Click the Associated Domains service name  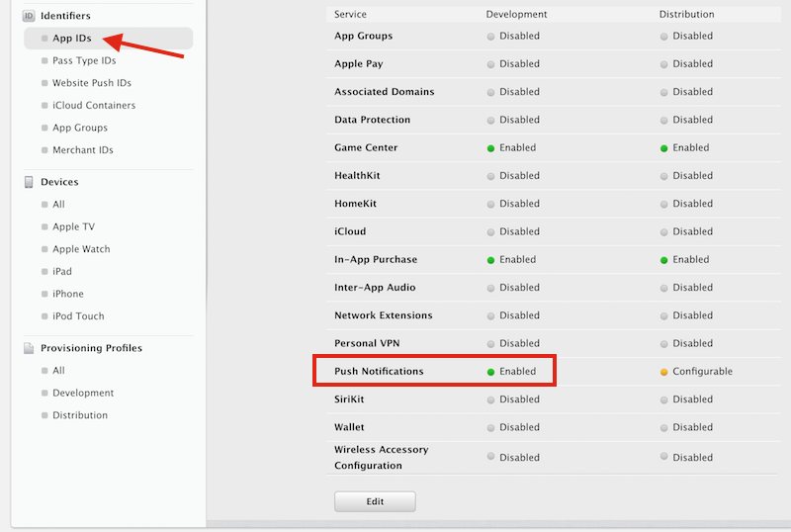click(x=384, y=92)
